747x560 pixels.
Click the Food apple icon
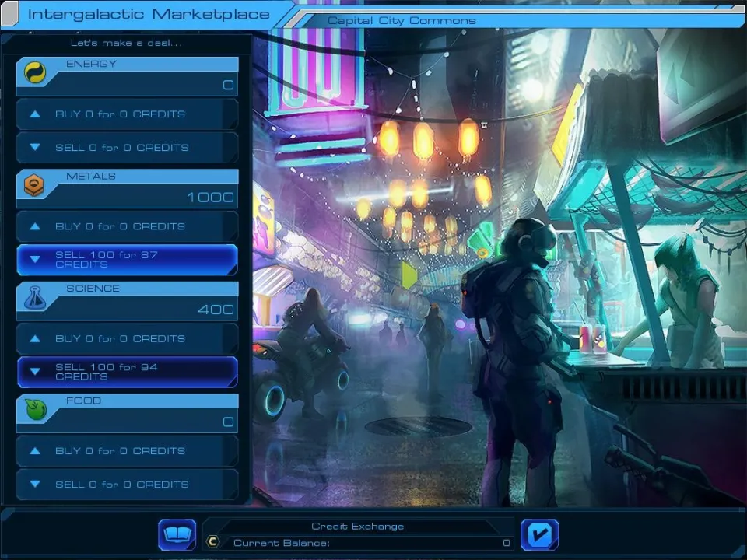35,411
